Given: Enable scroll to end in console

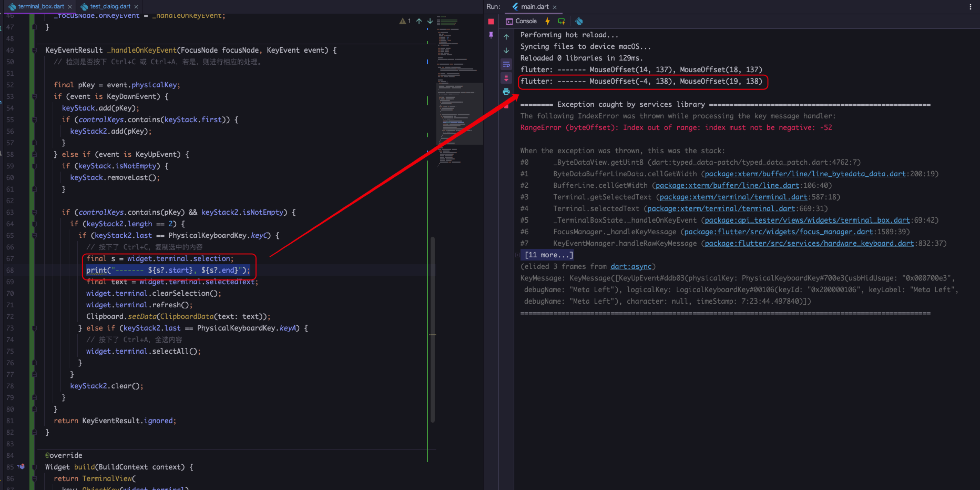Looking at the screenshot, I should (506, 78).
